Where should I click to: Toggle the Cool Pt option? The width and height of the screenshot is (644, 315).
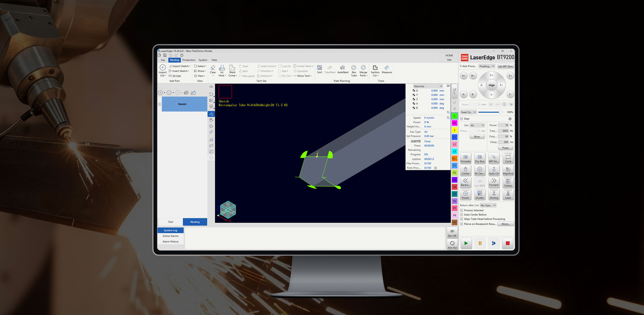click(285, 66)
